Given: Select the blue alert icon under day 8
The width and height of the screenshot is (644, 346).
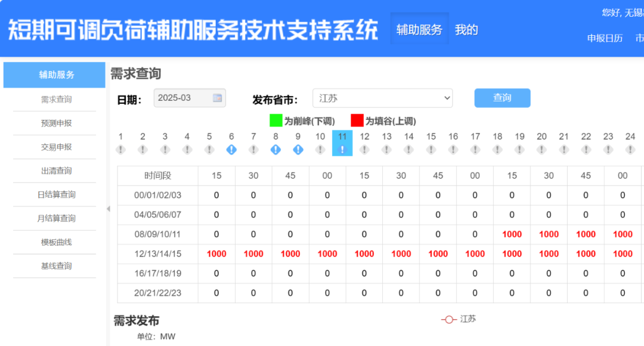Looking at the screenshot, I should (275, 150).
